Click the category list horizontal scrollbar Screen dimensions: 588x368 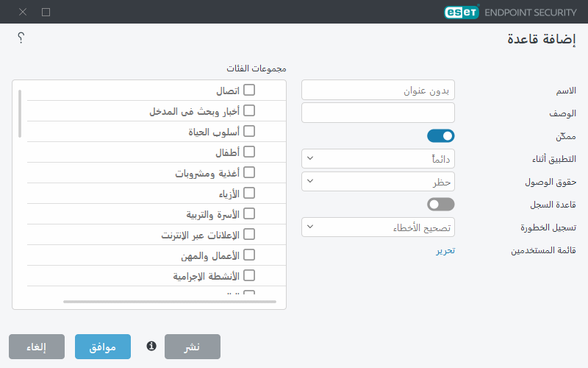(x=170, y=302)
